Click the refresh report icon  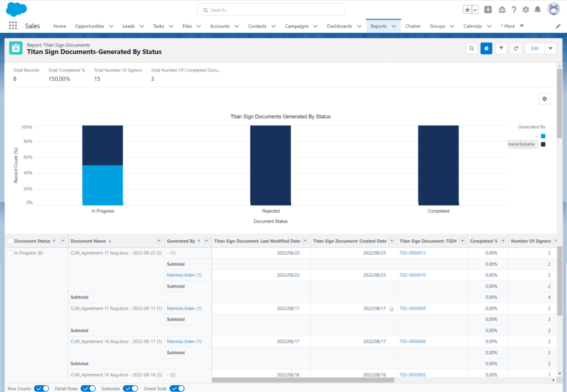coord(516,48)
